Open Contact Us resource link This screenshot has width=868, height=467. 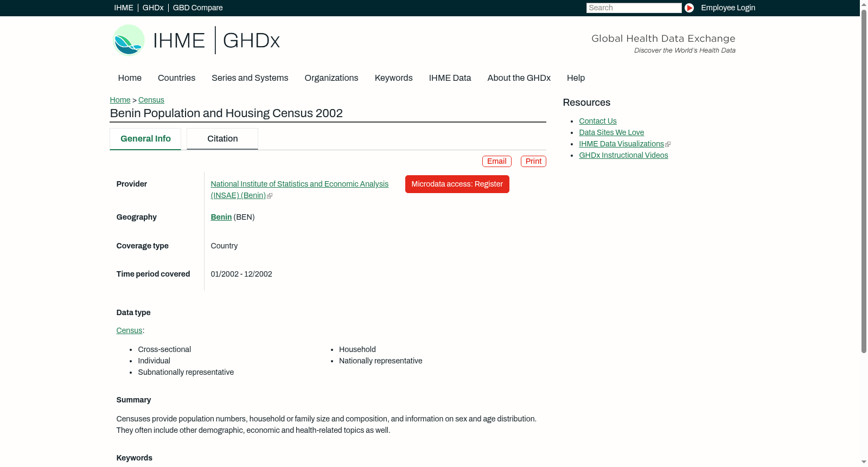[x=597, y=121]
